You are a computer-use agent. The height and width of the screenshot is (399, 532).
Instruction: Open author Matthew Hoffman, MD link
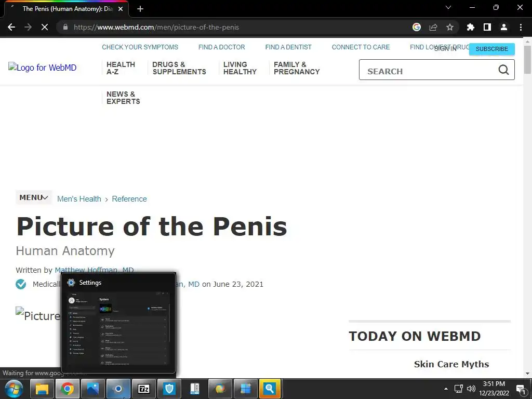[x=95, y=270]
